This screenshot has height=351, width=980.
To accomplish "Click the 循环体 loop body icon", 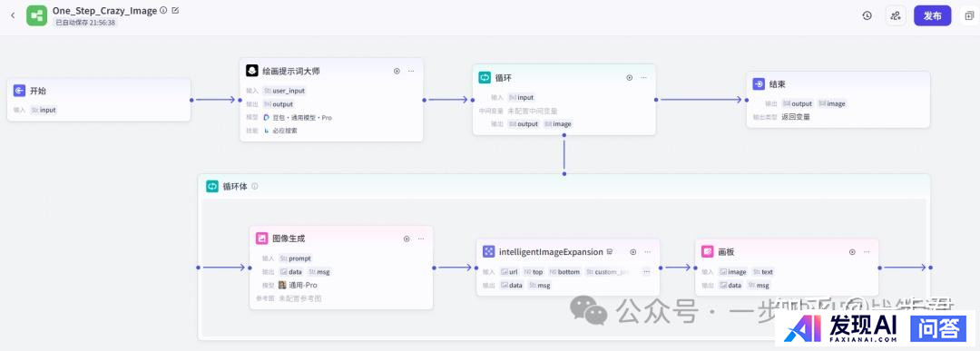I will pyautogui.click(x=211, y=186).
